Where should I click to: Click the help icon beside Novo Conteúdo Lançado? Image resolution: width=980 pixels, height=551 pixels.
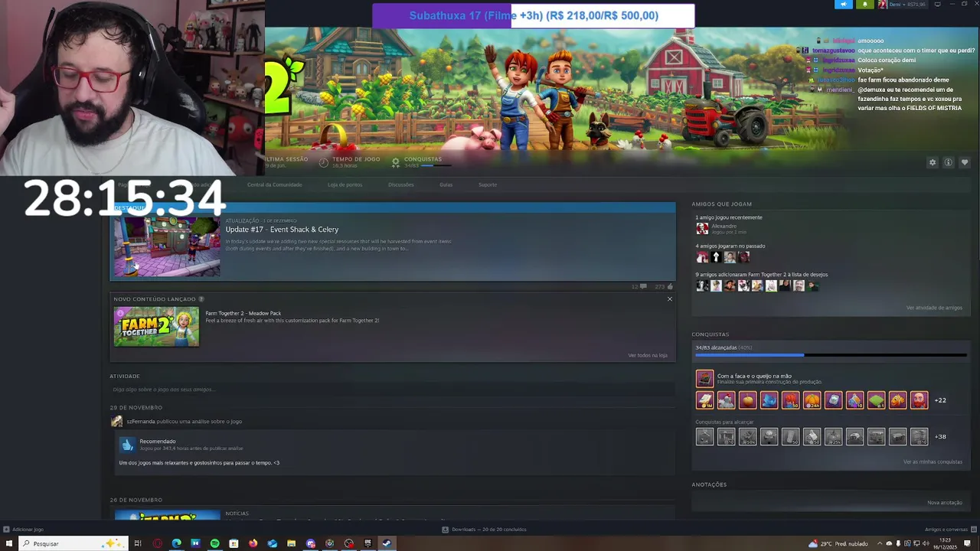[201, 299]
